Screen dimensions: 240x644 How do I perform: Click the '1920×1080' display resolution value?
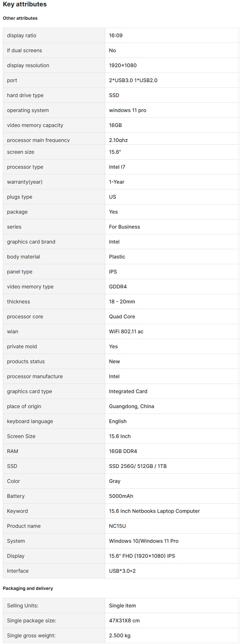tap(123, 65)
